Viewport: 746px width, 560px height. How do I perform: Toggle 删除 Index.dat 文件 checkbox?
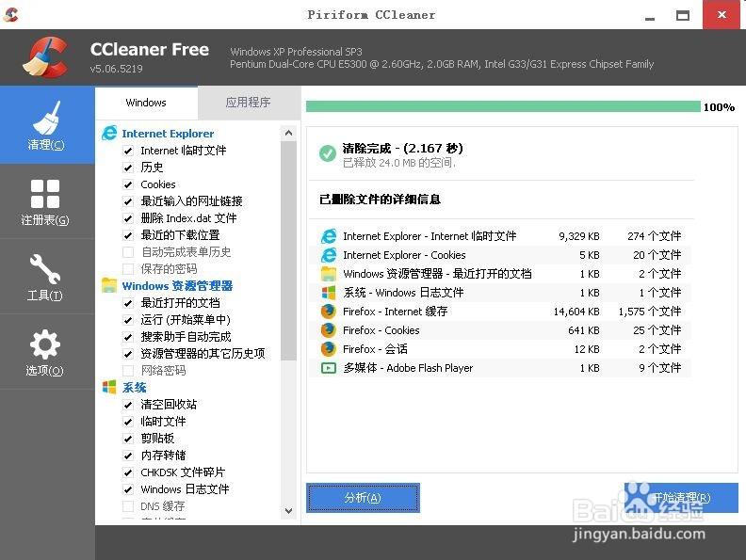click(128, 218)
